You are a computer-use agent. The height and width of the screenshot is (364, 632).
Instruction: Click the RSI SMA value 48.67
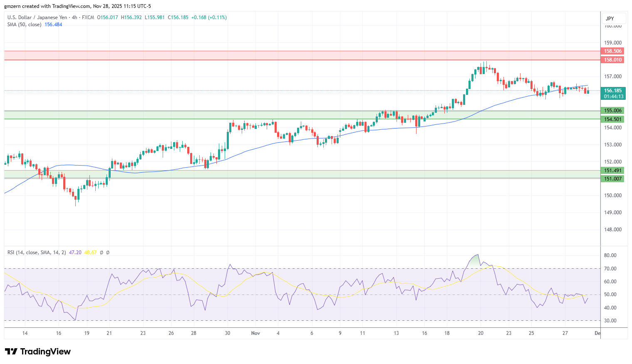pyautogui.click(x=90, y=253)
